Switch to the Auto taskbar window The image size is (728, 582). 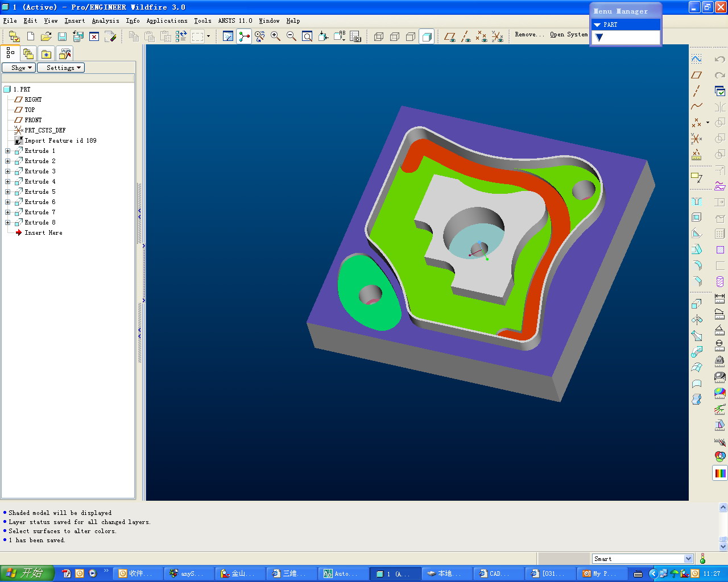[342, 573]
